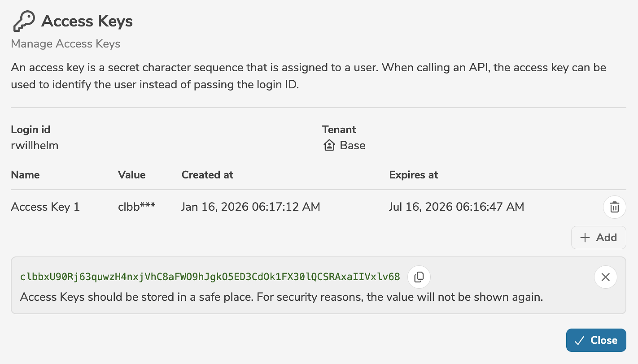Click the Jul 16, 2026 expiry date
Image resolution: width=638 pixels, height=364 pixels.
tap(456, 207)
